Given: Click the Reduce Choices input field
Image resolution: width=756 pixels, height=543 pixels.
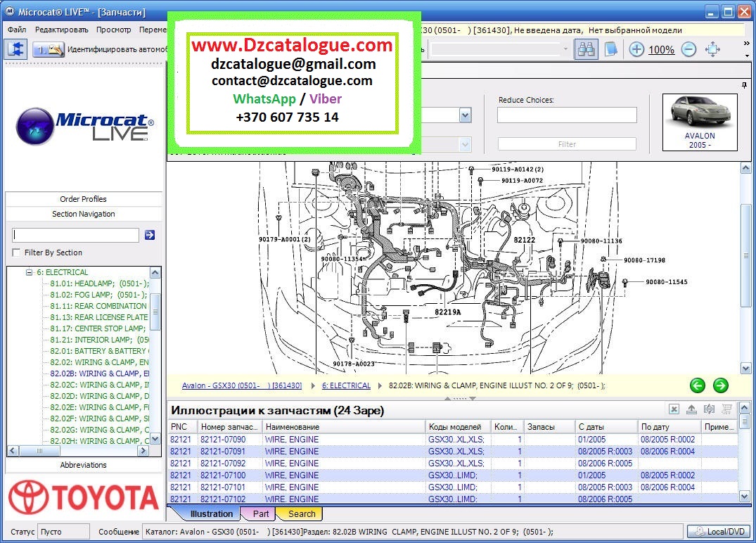Looking at the screenshot, I should (567, 115).
